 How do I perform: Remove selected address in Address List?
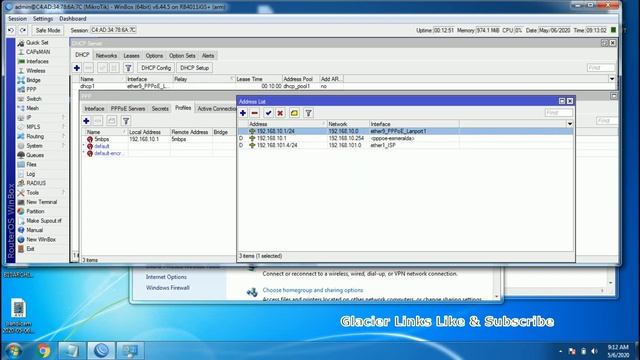click(x=255, y=113)
